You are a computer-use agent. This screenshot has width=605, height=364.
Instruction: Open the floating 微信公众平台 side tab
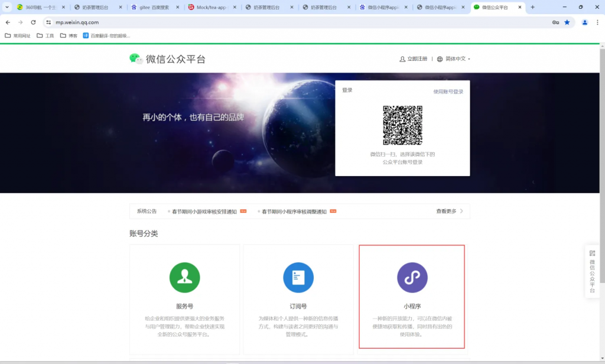[x=593, y=271]
